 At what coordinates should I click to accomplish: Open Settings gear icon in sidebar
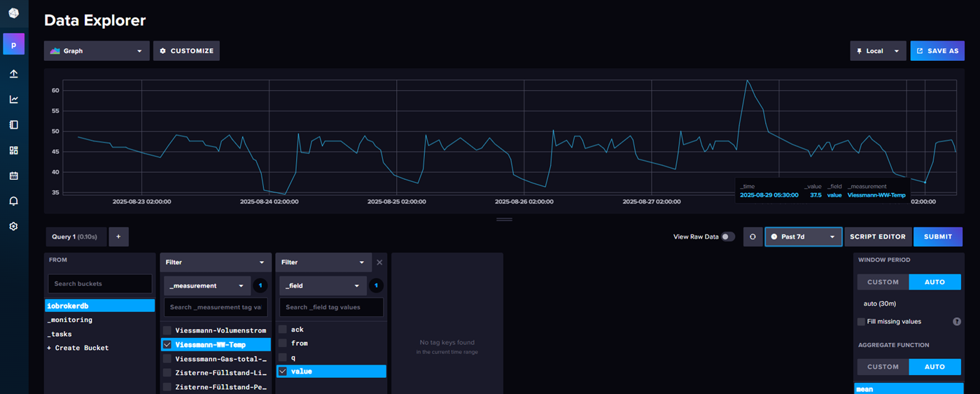[13, 227]
